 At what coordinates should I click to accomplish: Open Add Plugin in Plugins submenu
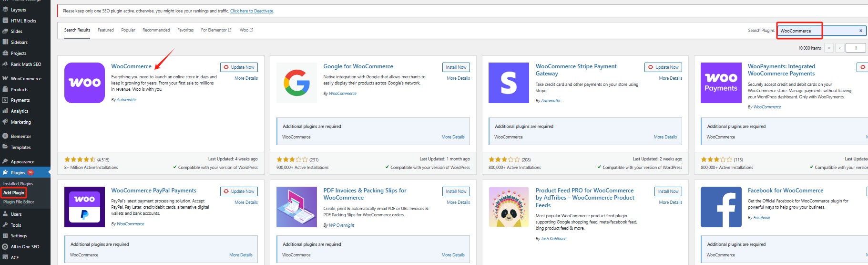(x=14, y=193)
